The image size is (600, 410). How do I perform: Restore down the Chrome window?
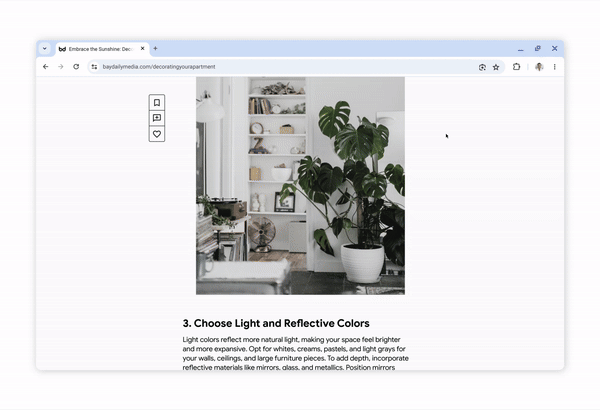point(538,49)
